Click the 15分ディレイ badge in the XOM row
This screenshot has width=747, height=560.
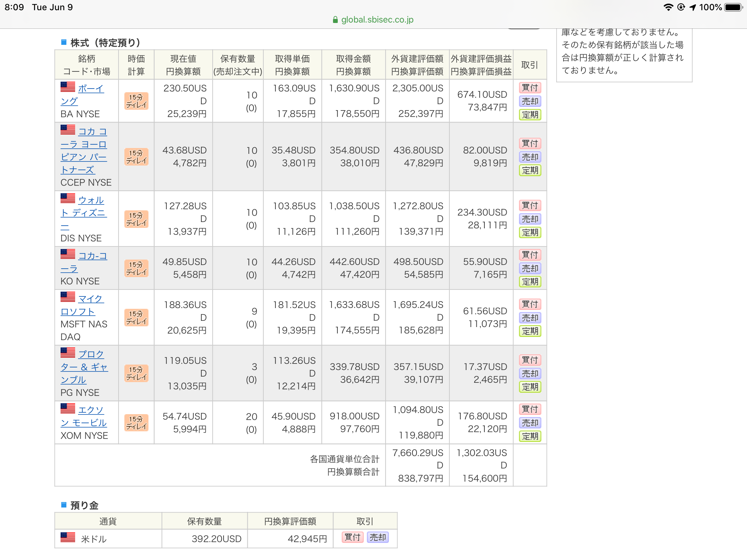pos(136,423)
